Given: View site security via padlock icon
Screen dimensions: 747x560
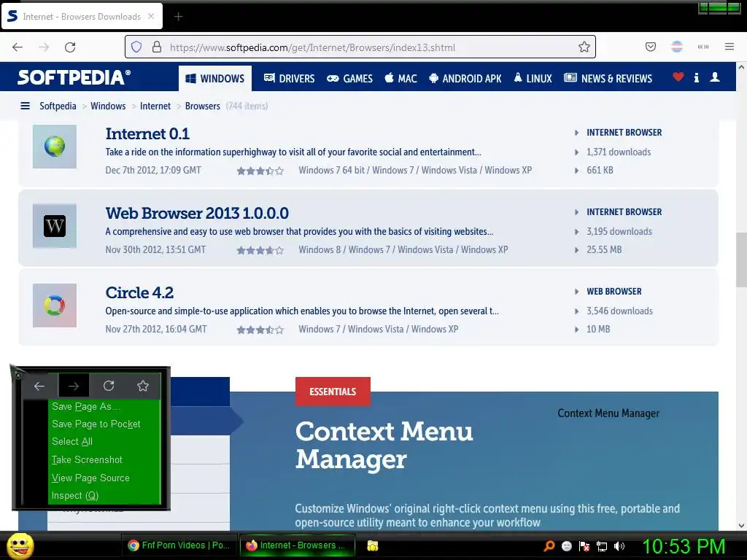Looking at the screenshot, I should [x=156, y=47].
